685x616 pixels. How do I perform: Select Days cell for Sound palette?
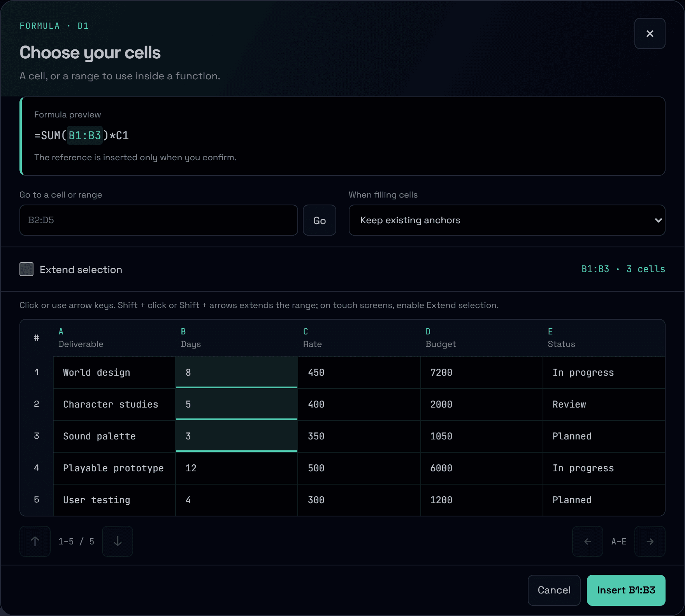237,436
